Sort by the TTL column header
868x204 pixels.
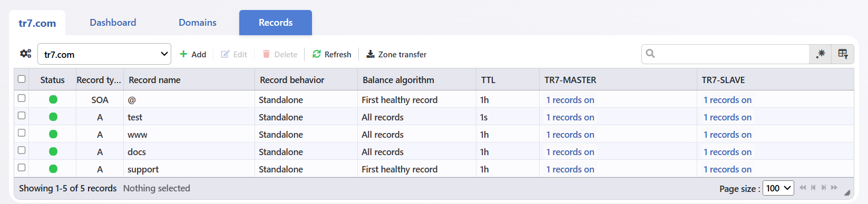point(488,80)
